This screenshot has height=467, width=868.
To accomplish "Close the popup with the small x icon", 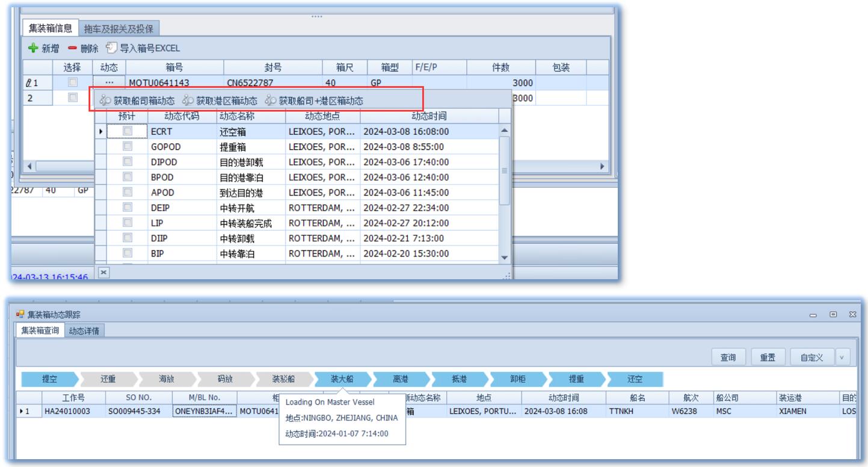I will 103,273.
